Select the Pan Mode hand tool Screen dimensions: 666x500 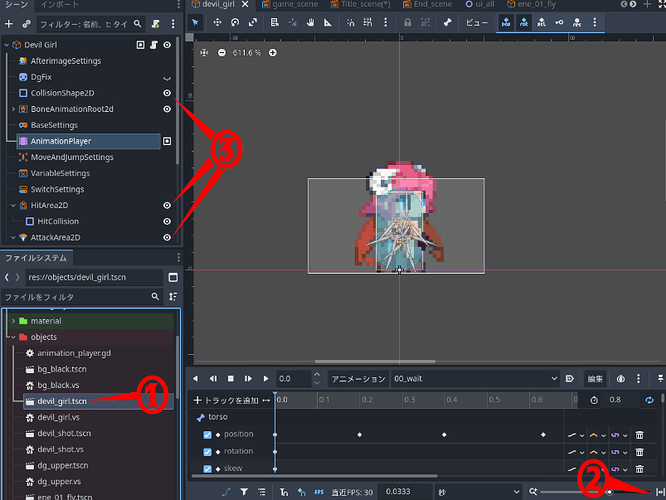[310, 22]
